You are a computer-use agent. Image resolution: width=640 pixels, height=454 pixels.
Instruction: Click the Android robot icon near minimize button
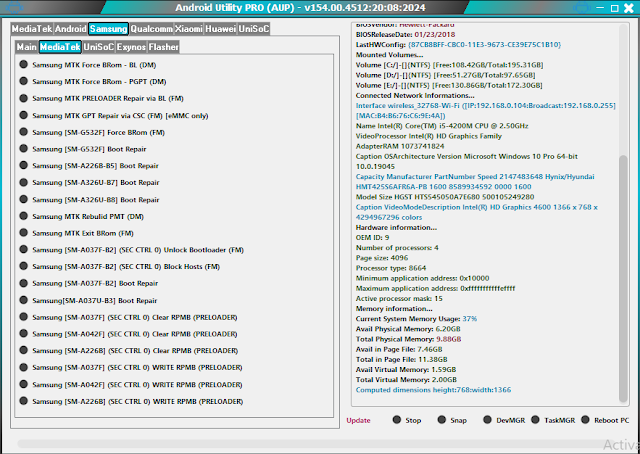coord(582,7)
